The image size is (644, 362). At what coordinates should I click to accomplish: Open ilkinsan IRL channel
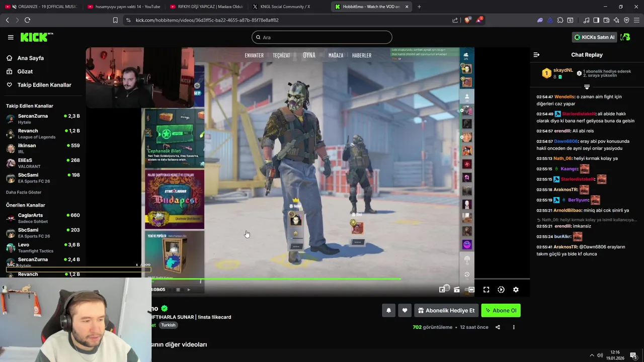click(43, 148)
